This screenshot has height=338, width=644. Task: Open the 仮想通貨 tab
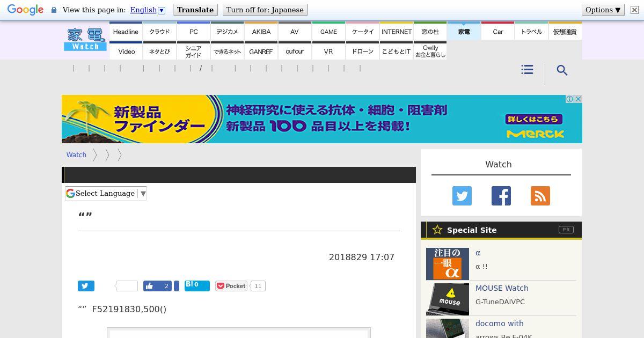(x=565, y=31)
